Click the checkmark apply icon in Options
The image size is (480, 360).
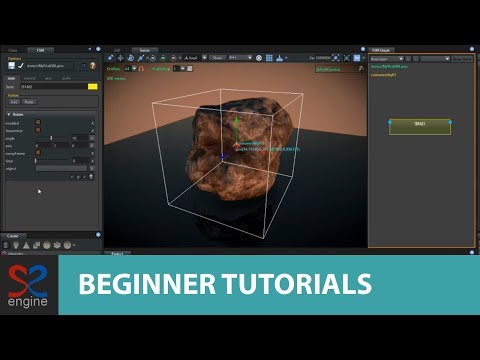click(21, 66)
